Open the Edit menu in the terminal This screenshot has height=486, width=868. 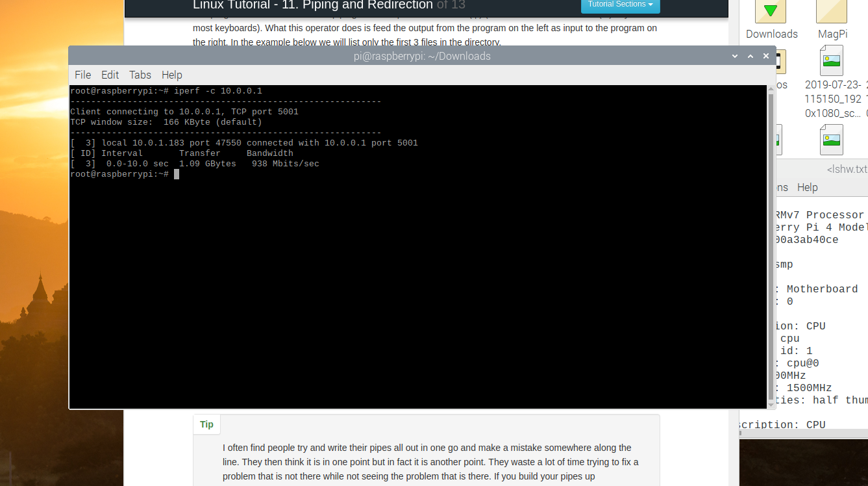[x=110, y=75]
